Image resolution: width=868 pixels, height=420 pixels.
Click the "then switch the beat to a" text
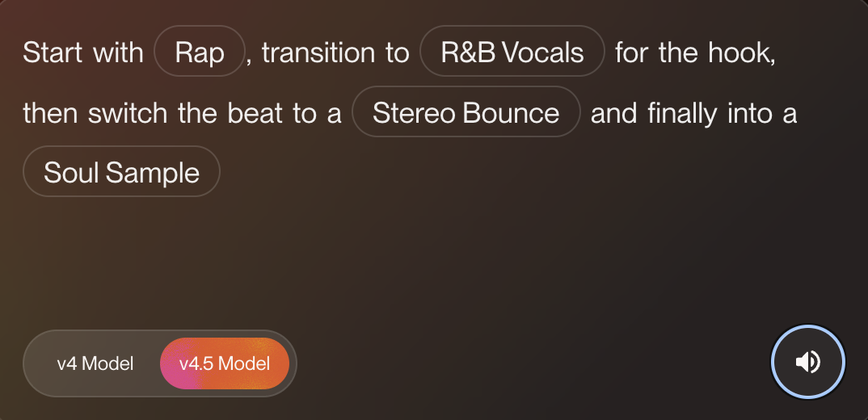pyautogui.click(x=182, y=113)
